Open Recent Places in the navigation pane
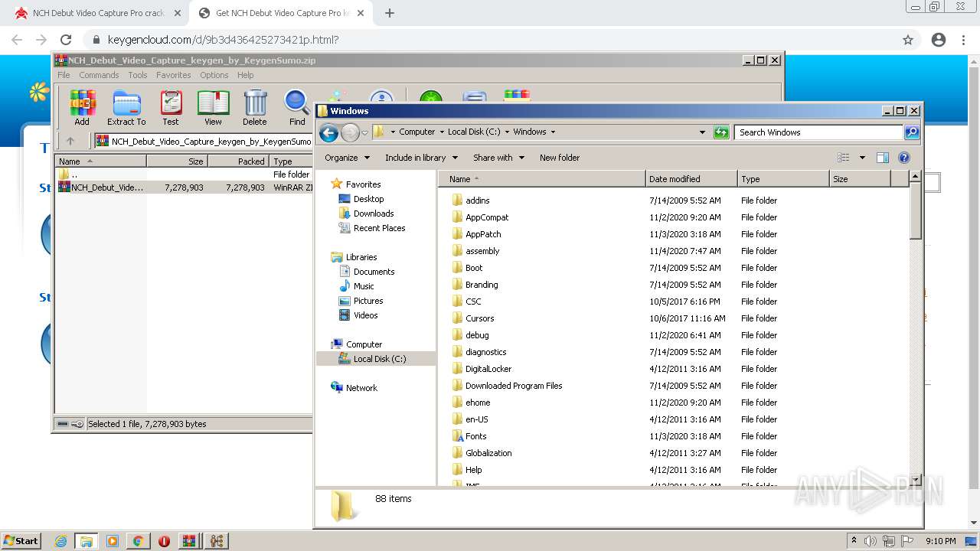This screenshot has width=980, height=551. coord(379,228)
